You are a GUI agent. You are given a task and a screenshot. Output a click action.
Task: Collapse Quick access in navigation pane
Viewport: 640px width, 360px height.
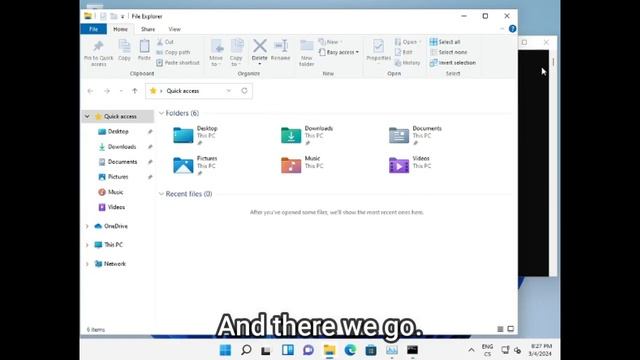87,117
